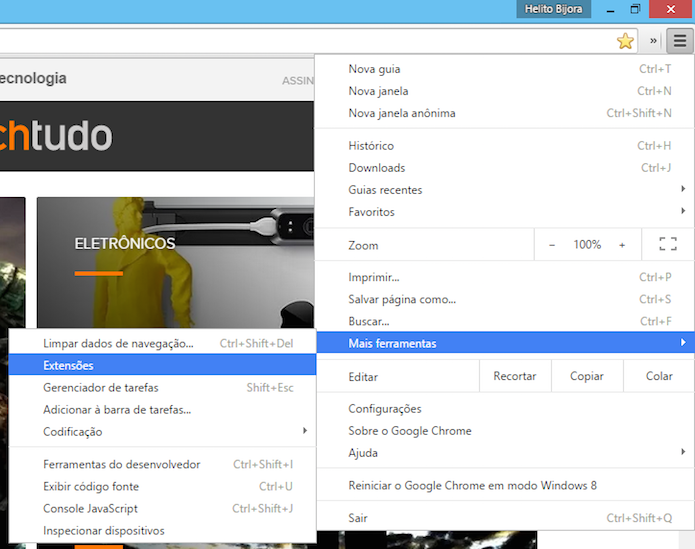Screen dimensions: 695x549
Task: Expand the Favoritos submenu
Action: tap(504, 212)
